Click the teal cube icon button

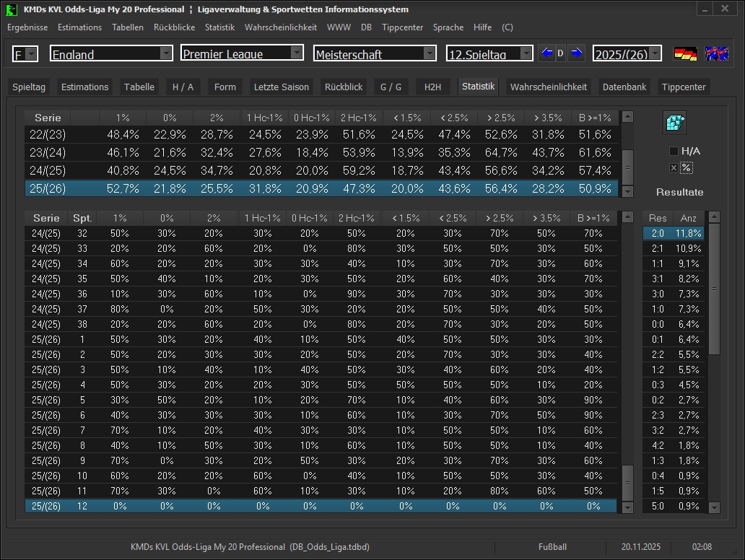[x=674, y=123]
